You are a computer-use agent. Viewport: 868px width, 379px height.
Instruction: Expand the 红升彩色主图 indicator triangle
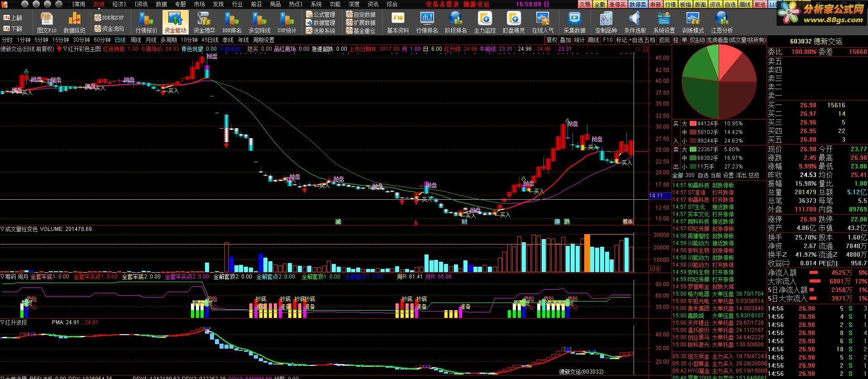coord(66,48)
